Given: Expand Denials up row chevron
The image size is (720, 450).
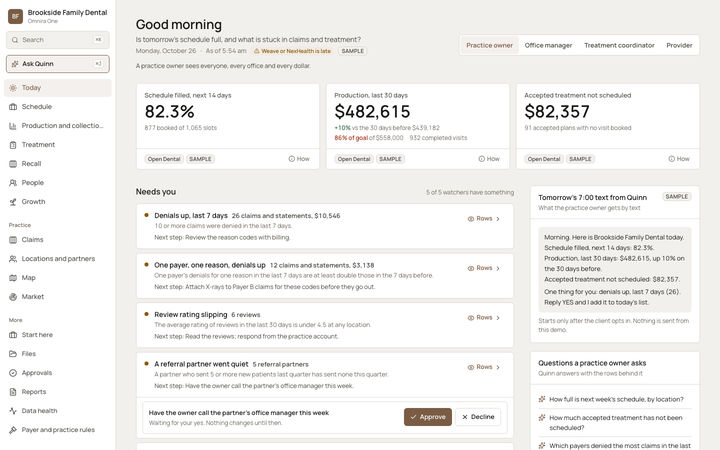Looking at the screenshot, I should click(x=498, y=219).
